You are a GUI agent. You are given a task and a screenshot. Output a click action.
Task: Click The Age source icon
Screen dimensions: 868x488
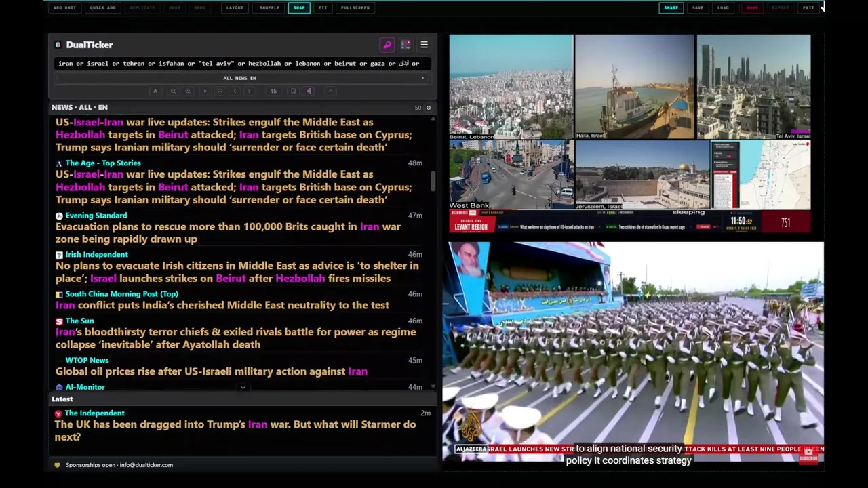[x=59, y=163]
